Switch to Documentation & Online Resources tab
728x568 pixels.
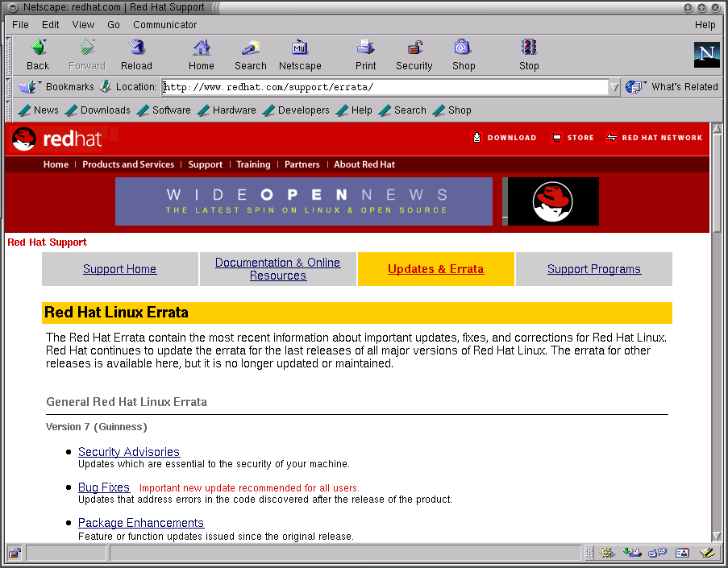click(277, 269)
